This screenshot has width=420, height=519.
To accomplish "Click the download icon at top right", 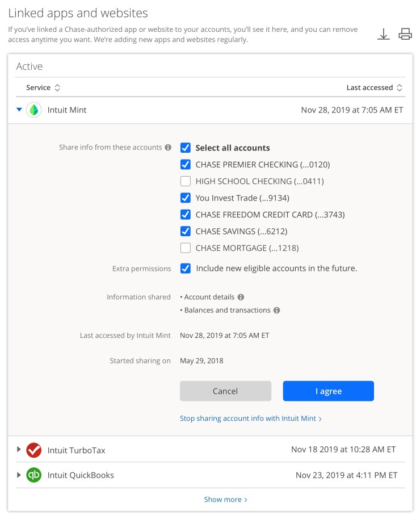I will click(x=384, y=34).
